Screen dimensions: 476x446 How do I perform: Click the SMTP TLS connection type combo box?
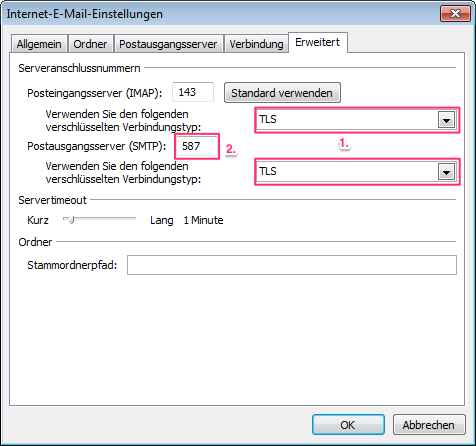click(357, 172)
